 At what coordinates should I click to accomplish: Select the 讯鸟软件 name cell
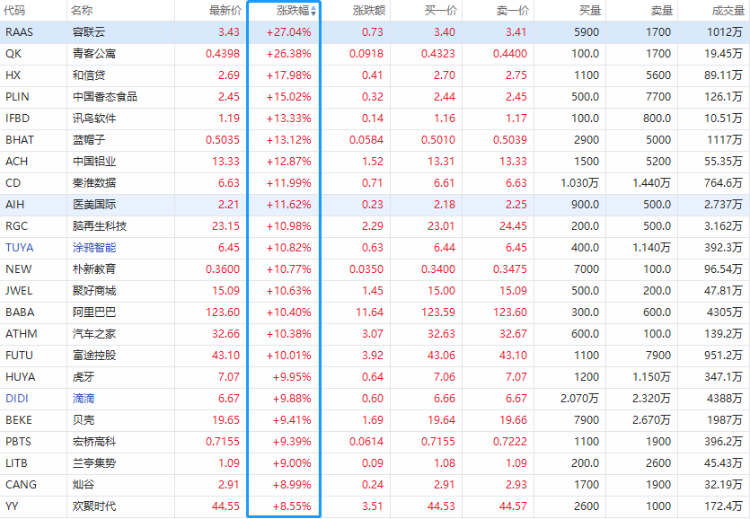(x=94, y=118)
